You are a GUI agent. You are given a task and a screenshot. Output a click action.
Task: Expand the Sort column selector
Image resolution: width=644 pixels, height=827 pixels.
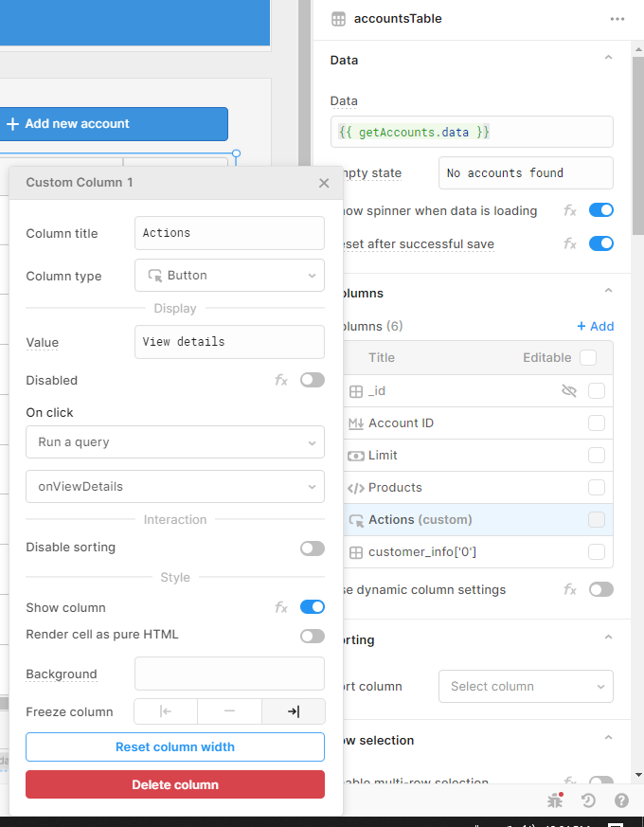point(526,686)
